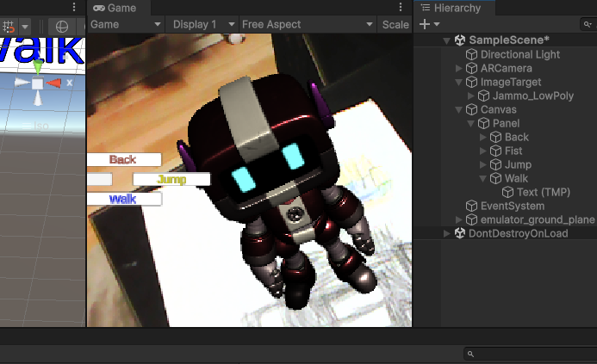Click the red X-axis cone on gizmo
The image size is (597, 364).
pos(53,83)
